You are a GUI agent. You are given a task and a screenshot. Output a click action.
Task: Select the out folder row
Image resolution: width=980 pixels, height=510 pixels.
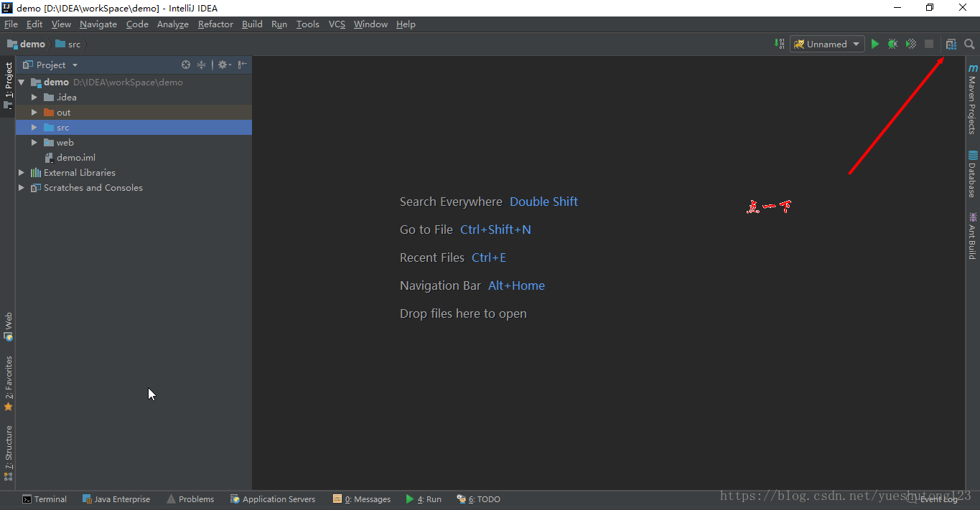134,113
